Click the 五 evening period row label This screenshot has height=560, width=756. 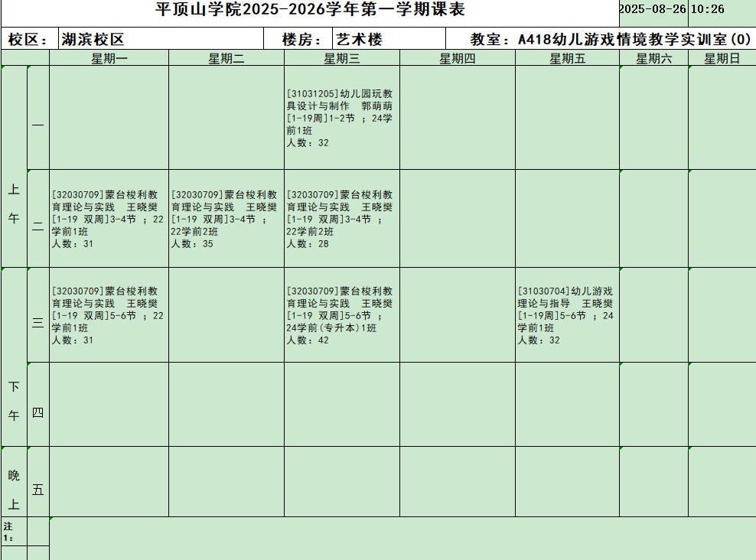pos(37,490)
